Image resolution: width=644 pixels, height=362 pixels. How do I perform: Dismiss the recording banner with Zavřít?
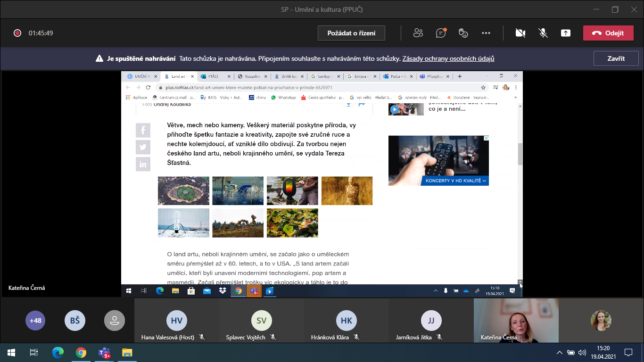tap(616, 58)
